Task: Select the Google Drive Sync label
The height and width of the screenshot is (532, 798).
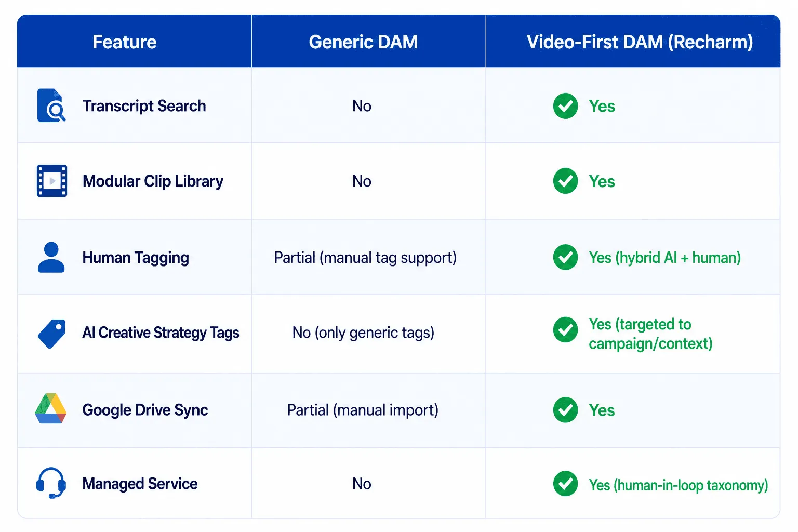Action: tap(145, 410)
